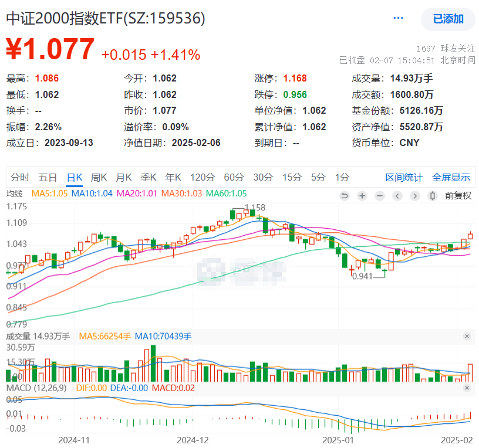
Task: Open the ... more options menu
Action: 398,18
